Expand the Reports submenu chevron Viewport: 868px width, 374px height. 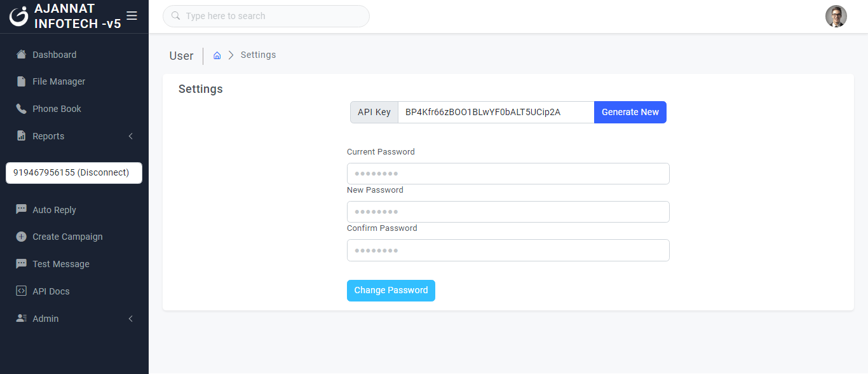pos(130,136)
